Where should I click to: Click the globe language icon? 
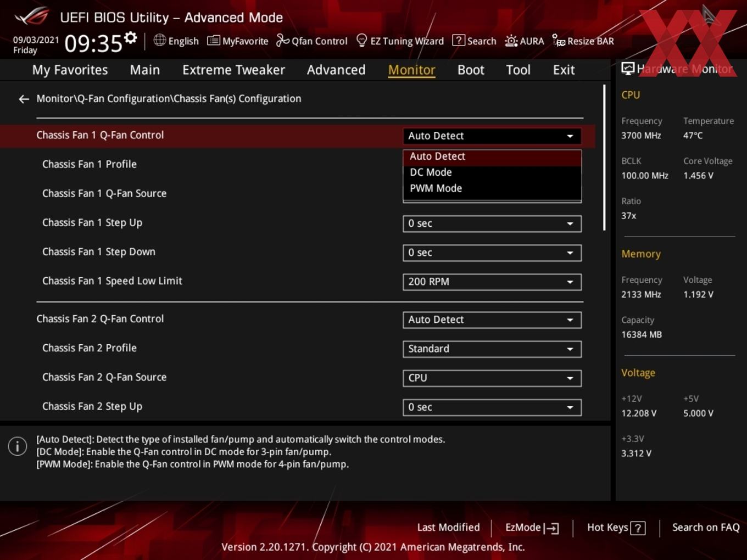pyautogui.click(x=159, y=40)
